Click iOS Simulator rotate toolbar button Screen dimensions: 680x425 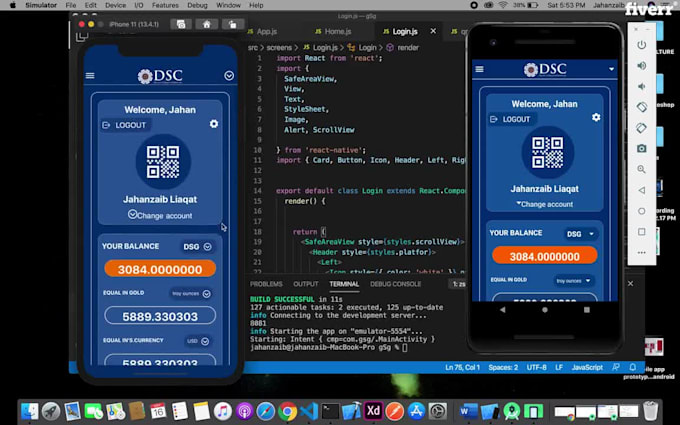(x=232, y=24)
